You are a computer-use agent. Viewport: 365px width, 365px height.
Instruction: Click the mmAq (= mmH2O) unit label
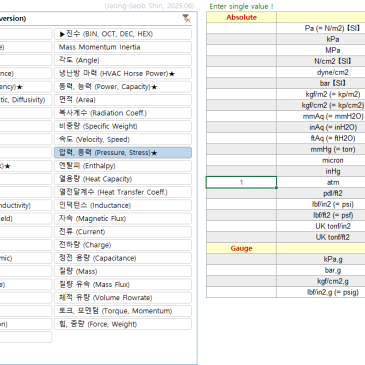pos(333,116)
